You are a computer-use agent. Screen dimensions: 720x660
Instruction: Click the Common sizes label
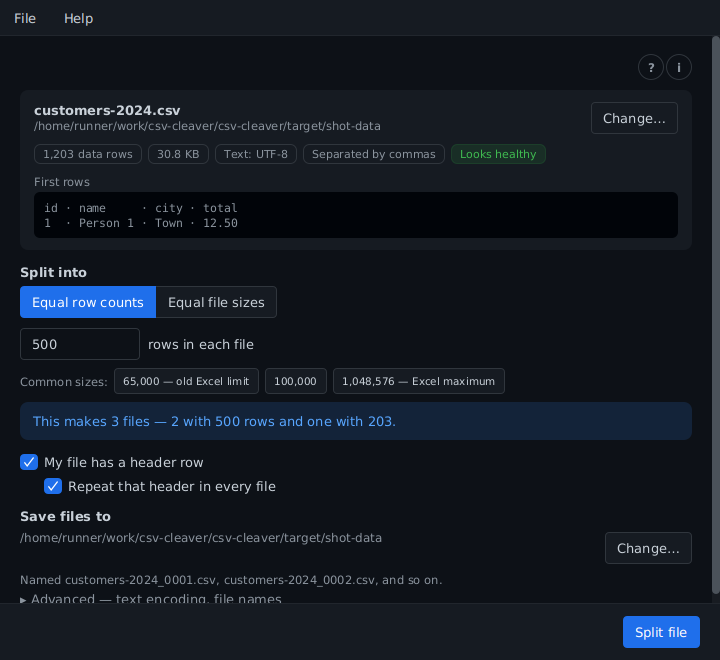[x=63, y=382]
